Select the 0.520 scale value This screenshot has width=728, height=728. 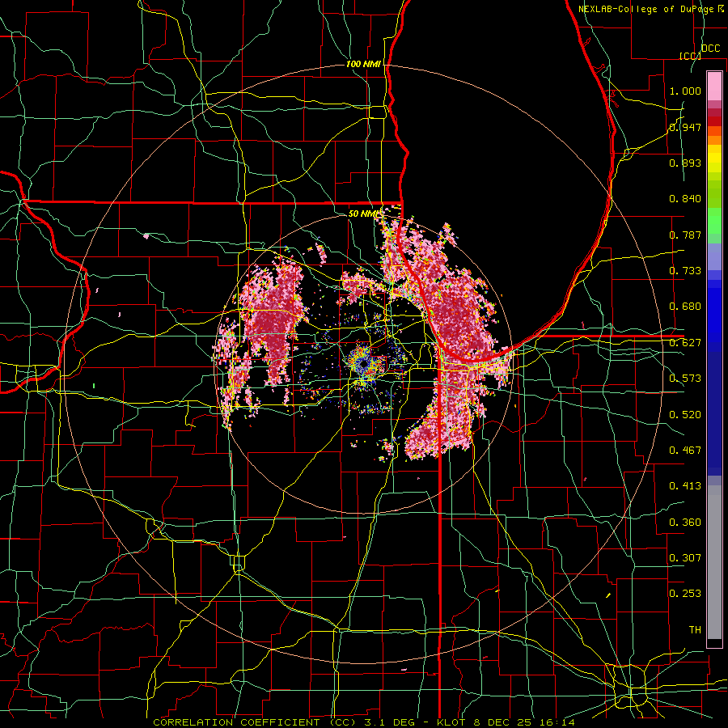[685, 414]
